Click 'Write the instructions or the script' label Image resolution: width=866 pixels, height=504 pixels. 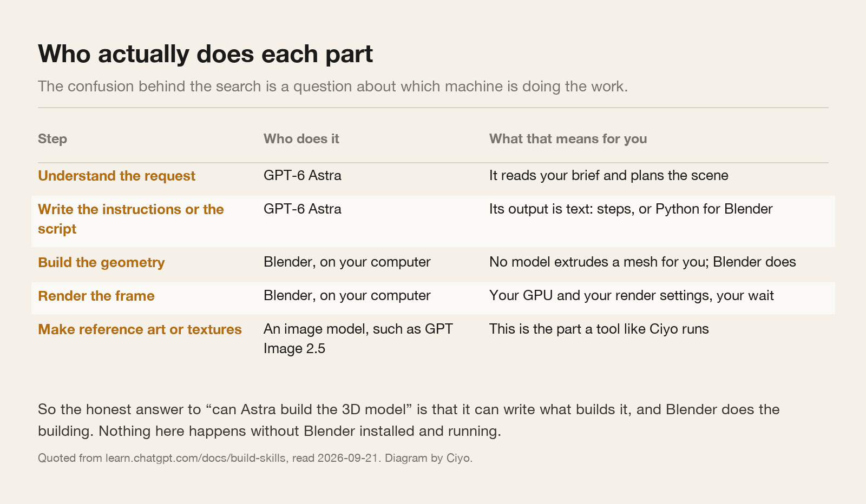pos(130,219)
